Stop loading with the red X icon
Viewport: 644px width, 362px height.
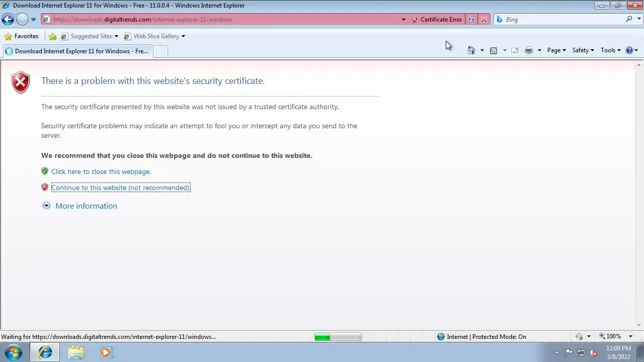[484, 20]
